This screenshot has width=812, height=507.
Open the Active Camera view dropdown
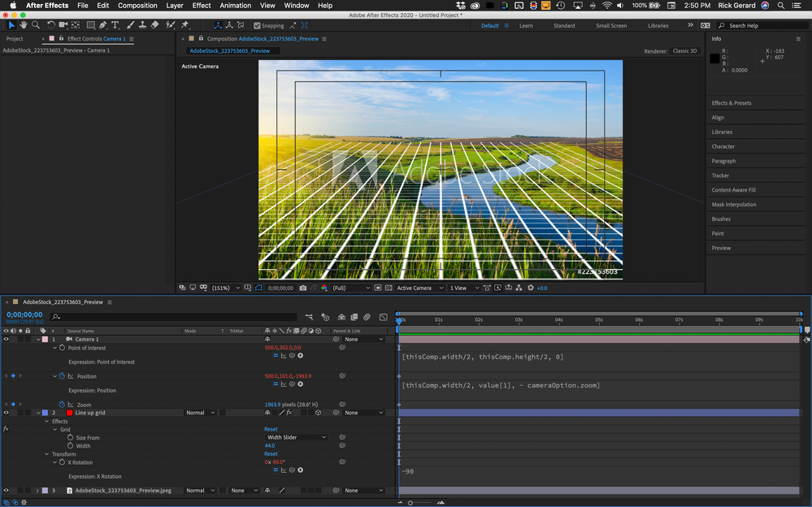pyautogui.click(x=419, y=288)
